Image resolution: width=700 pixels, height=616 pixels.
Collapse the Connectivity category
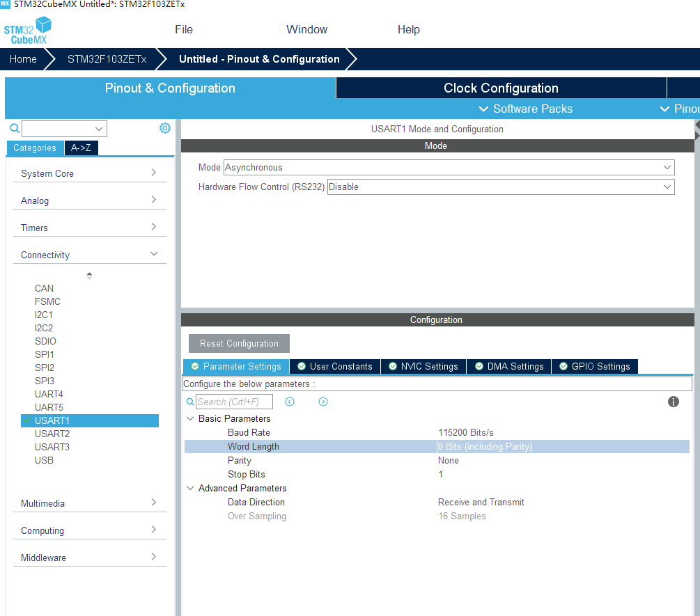coord(89,255)
